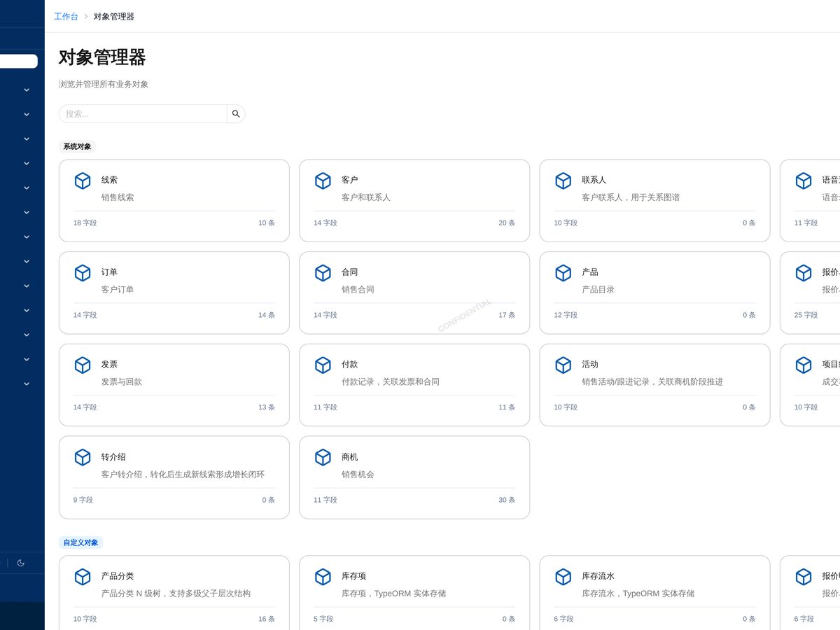Click the 系统对象 section tag

tap(77, 146)
